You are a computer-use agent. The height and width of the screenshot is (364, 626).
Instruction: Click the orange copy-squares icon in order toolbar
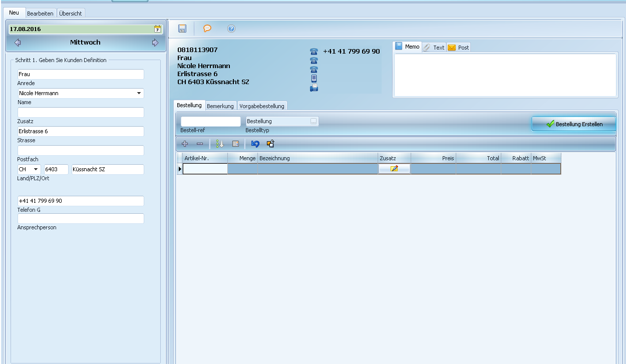270,144
